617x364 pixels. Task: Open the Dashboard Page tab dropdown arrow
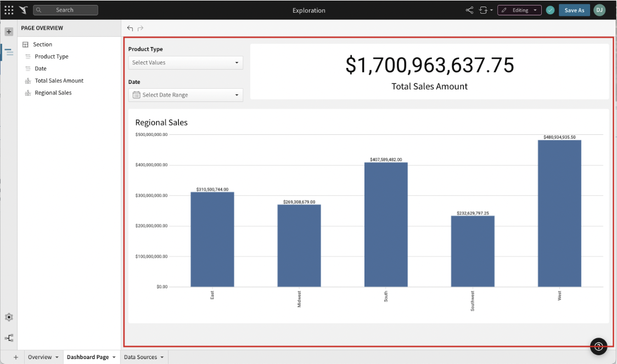[115, 357]
